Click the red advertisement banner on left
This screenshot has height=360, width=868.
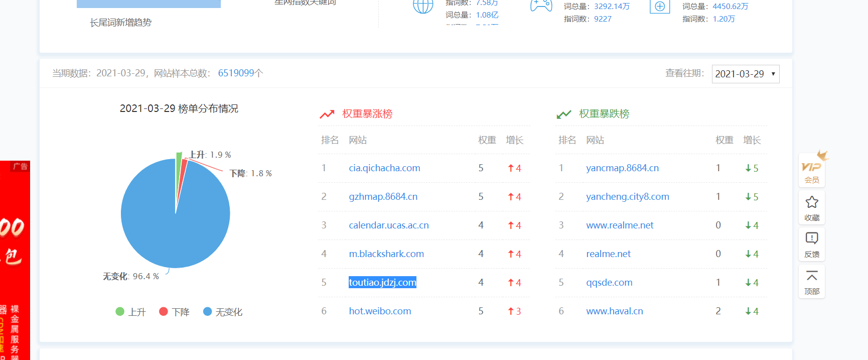point(15,260)
